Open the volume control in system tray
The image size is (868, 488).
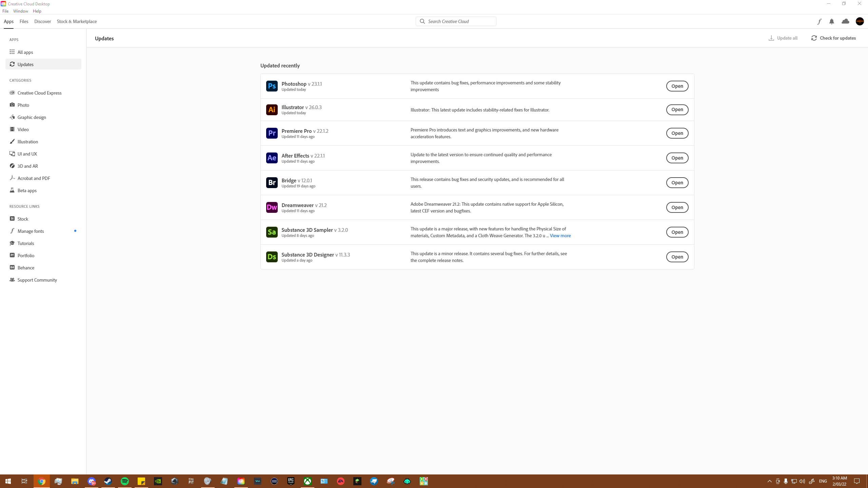pyautogui.click(x=802, y=481)
